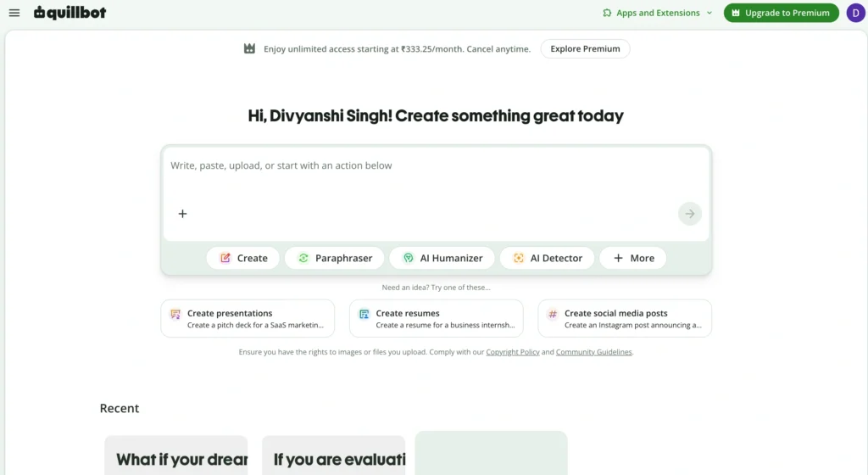
Task: Click the 'Recent' heading
Action: pyautogui.click(x=119, y=408)
